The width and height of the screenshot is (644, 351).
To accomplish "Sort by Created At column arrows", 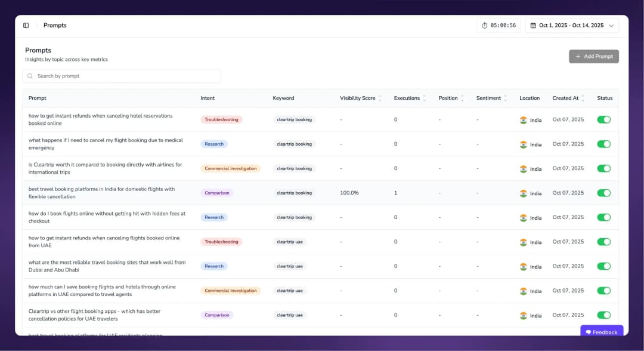I will (x=583, y=98).
